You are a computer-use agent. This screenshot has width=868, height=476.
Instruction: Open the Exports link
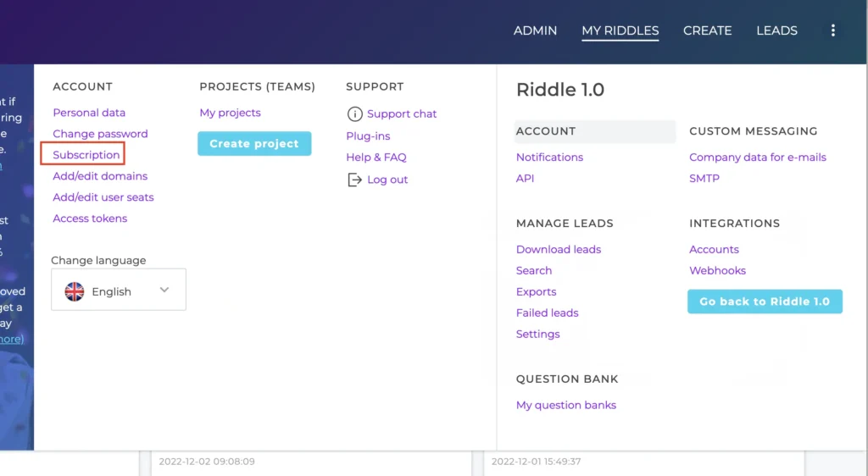(x=536, y=292)
